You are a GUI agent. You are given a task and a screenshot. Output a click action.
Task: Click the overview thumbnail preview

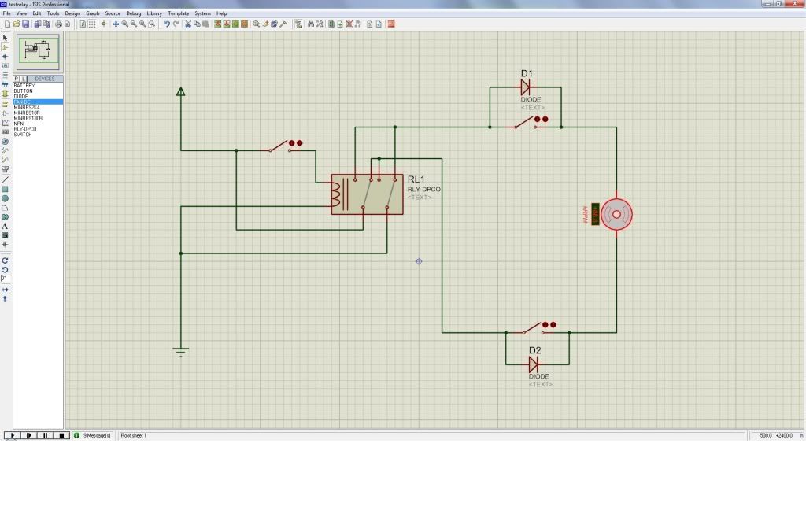38,53
